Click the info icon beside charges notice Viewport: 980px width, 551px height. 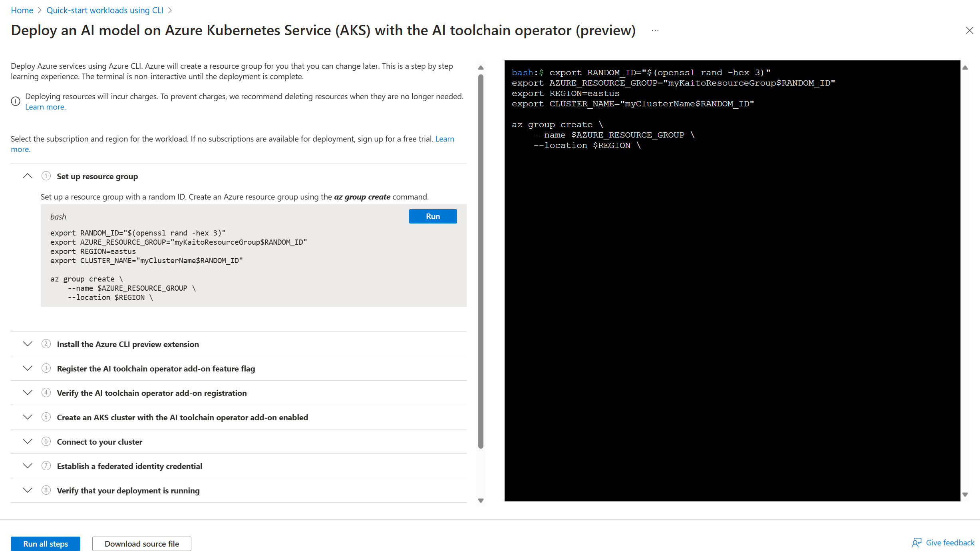coord(16,101)
